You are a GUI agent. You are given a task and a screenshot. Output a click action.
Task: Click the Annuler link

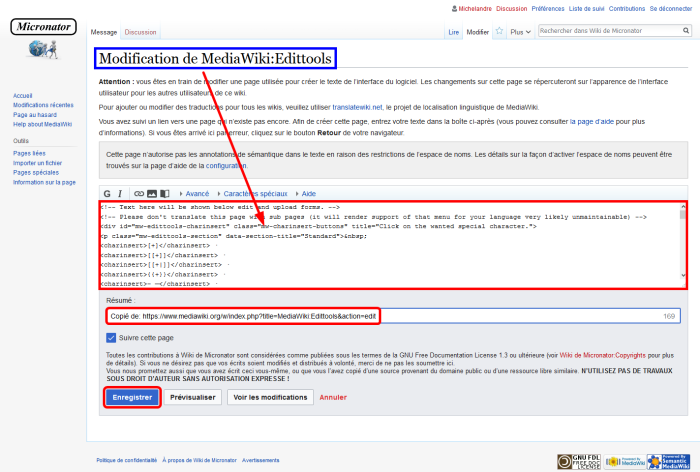pyautogui.click(x=333, y=397)
